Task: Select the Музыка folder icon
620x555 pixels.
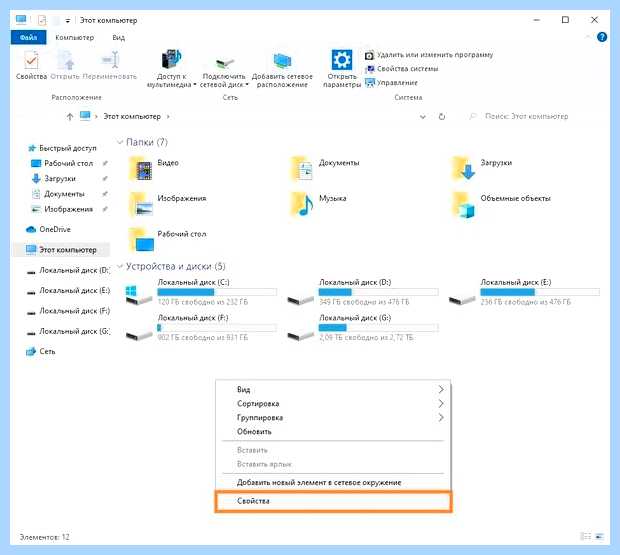Action: (302, 204)
